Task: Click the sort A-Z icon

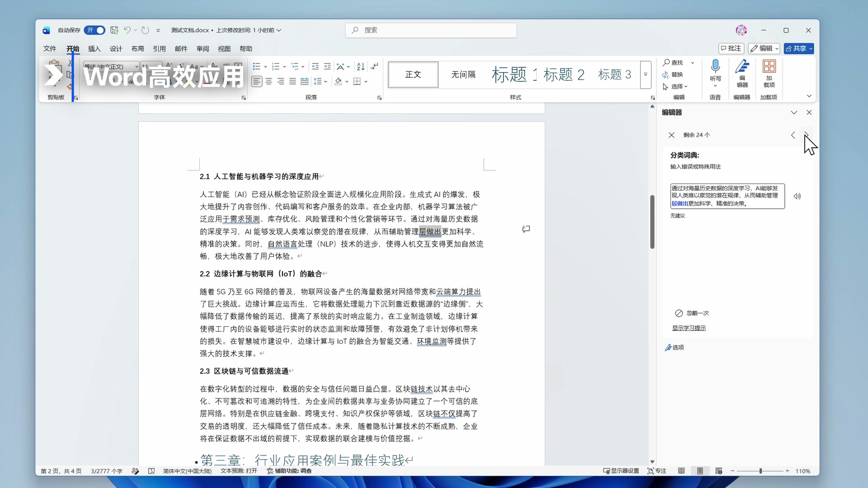Action: (361, 67)
